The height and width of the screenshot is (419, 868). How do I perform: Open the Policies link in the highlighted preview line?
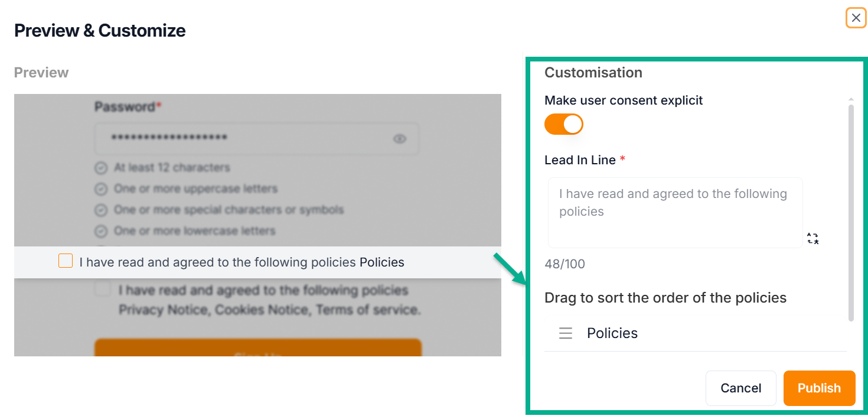click(x=381, y=262)
